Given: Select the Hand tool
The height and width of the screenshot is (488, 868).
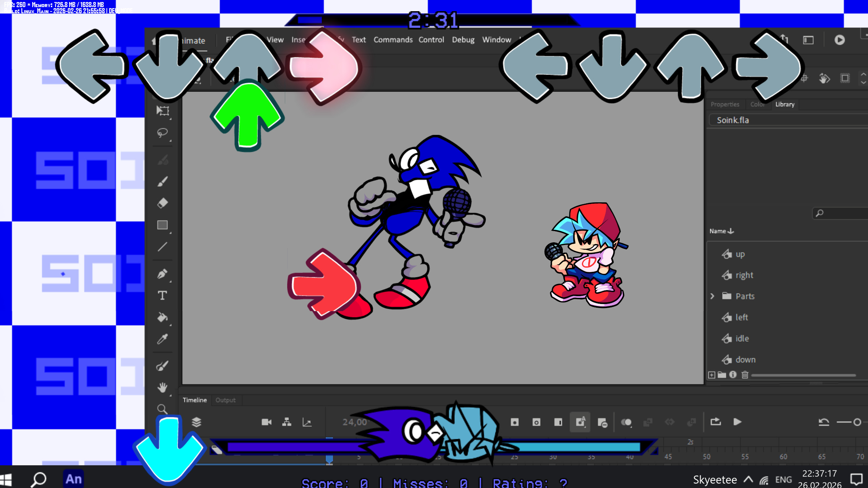Looking at the screenshot, I should (162, 387).
